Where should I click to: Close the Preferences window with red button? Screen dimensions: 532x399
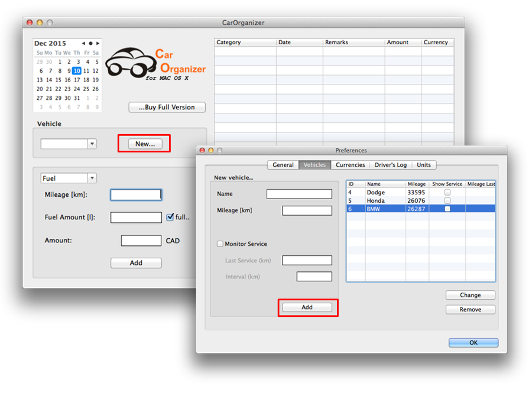click(202, 151)
